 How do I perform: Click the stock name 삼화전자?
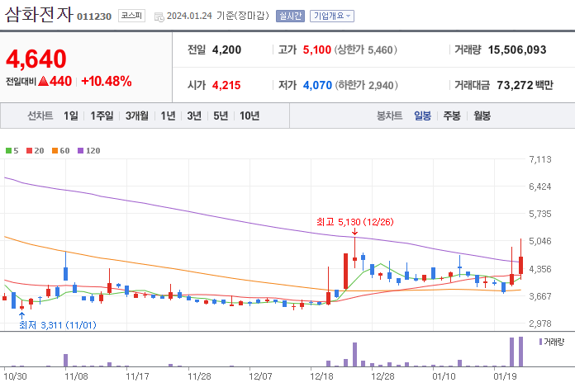pos(39,16)
